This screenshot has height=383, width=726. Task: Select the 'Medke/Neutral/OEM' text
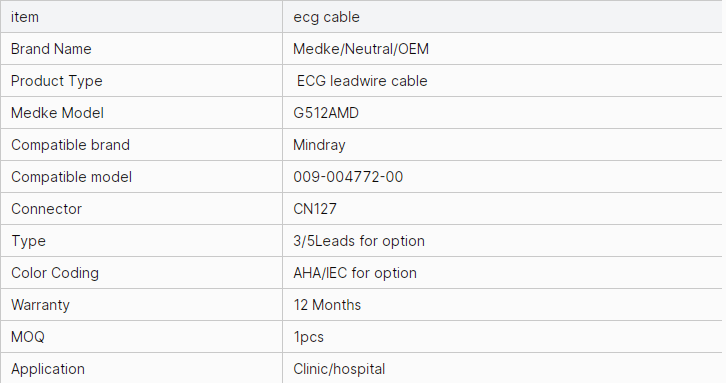[x=361, y=49]
